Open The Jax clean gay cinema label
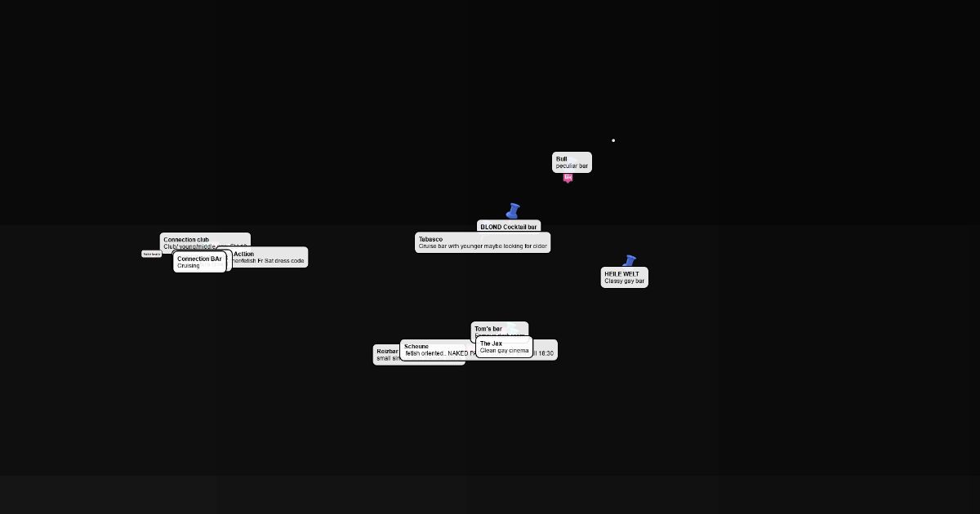 (x=504, y=347)
